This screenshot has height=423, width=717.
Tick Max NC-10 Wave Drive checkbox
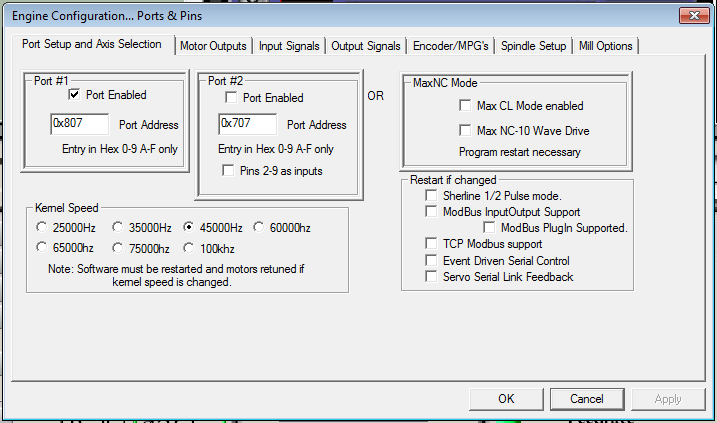(x=465, y=130)
